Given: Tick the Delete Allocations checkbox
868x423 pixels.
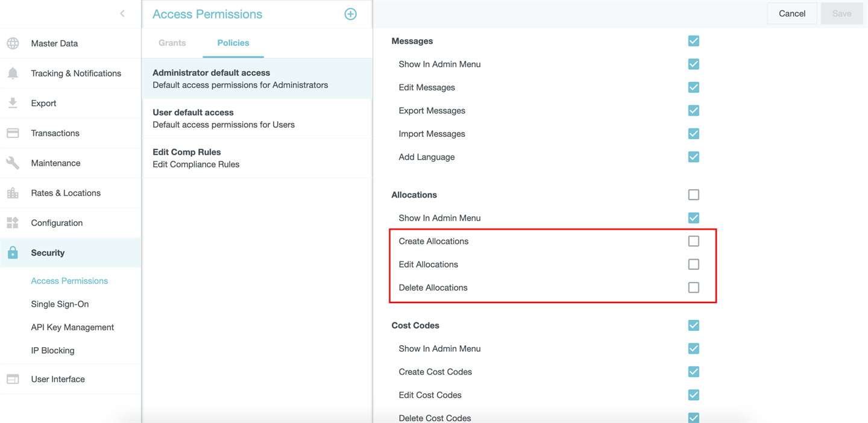Looking at the screenshot, I should click(x=693, y=287).
